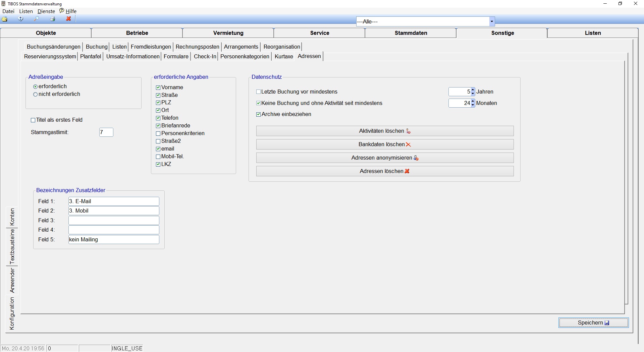
Task: Open the Formulare sub-tab
Action: (176, 56)
